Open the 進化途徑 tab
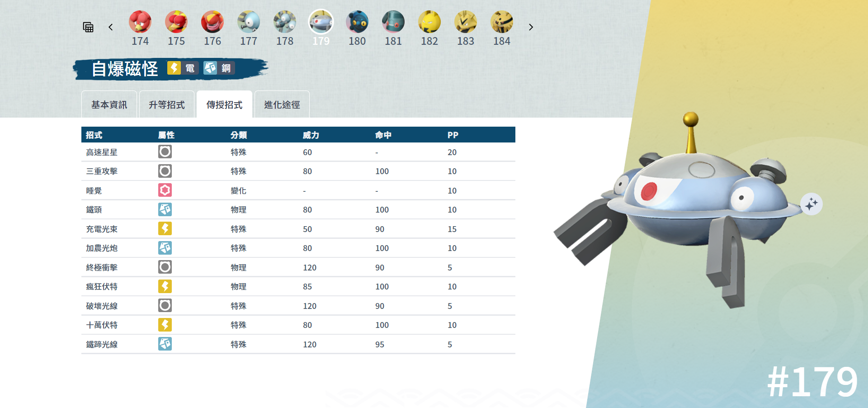Viewport: 868px width, 408px height. (282, 104)
